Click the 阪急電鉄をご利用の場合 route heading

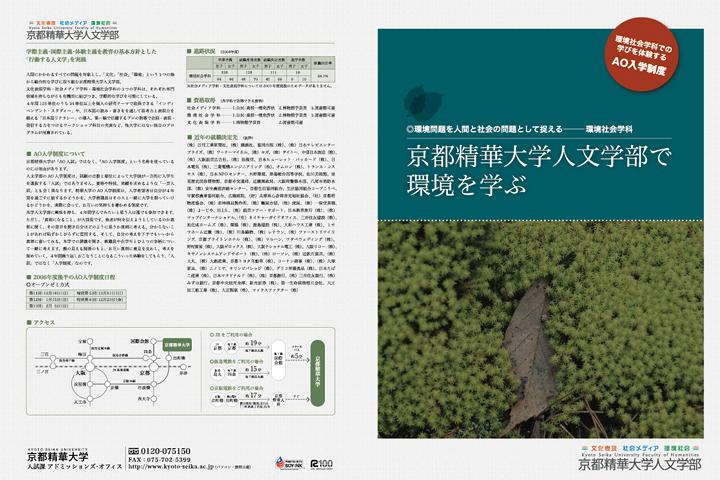point(237,361)
